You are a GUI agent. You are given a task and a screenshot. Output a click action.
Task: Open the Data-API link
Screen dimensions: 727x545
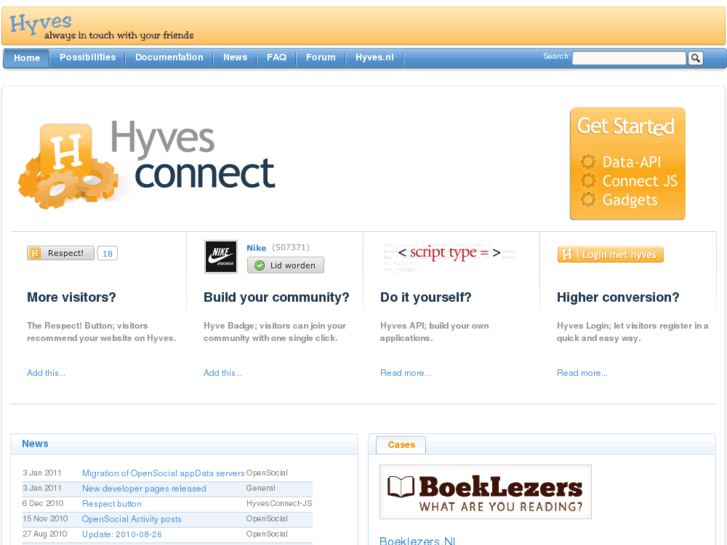pyautogui.click(x=631, y=162)
